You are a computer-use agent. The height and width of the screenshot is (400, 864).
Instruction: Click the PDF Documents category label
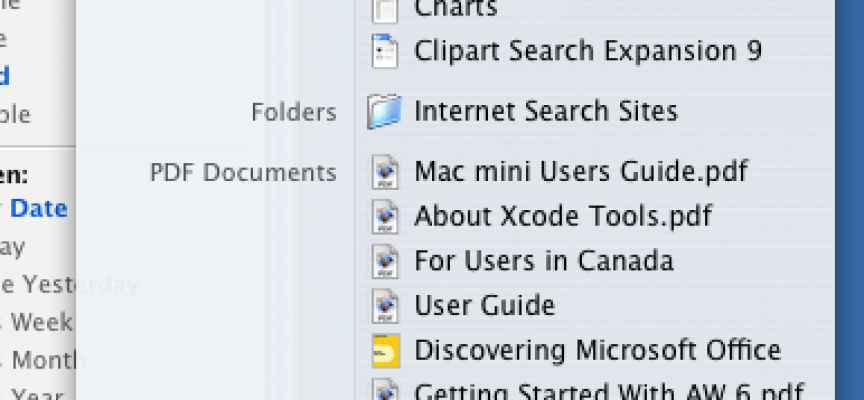pyautogui.click(x=243, y=173)
